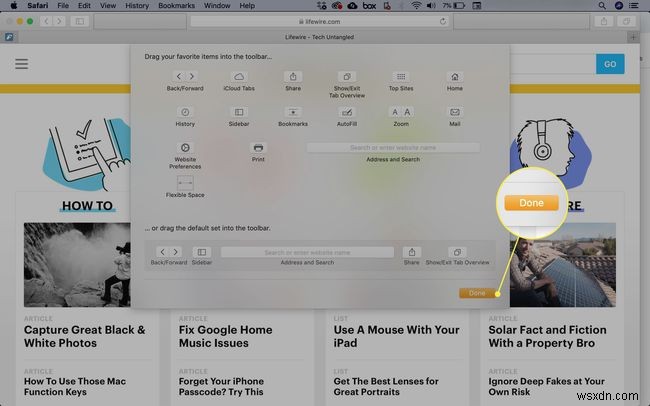The height and width of the screenshot is (406, 650).
Task: Open the Help menu
Action: (x=247, y=5)
